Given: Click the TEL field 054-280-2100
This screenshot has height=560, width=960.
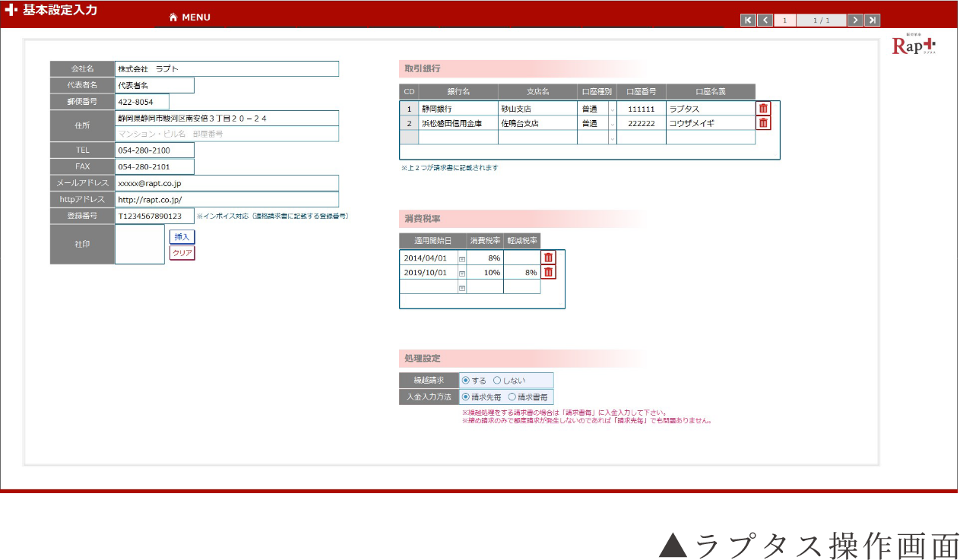Looking at the screenshot, I should click(x=154, y=150).
